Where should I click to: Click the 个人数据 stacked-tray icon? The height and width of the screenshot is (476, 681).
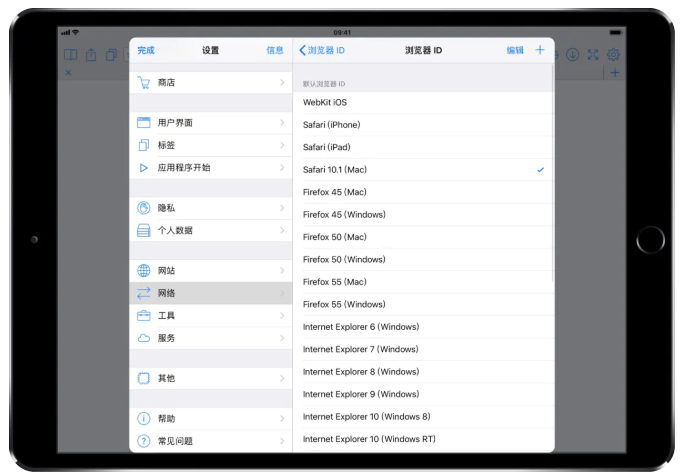pyautogui.click(x=143, y=231)
